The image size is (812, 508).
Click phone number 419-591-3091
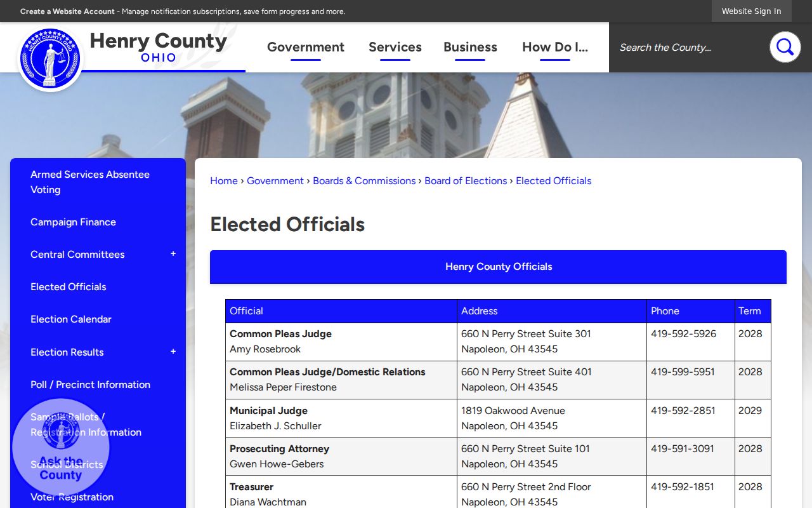pos(683,449)
